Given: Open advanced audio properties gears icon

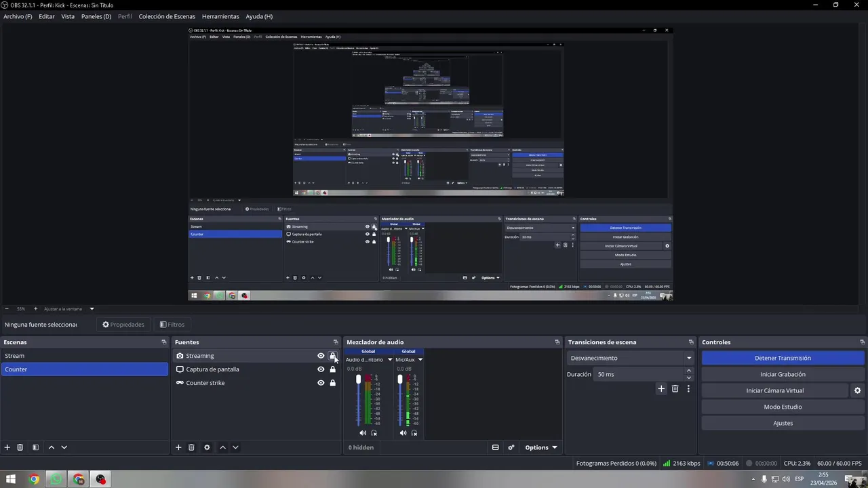Looking at the screenshot, I should click(x=511, y=447).
